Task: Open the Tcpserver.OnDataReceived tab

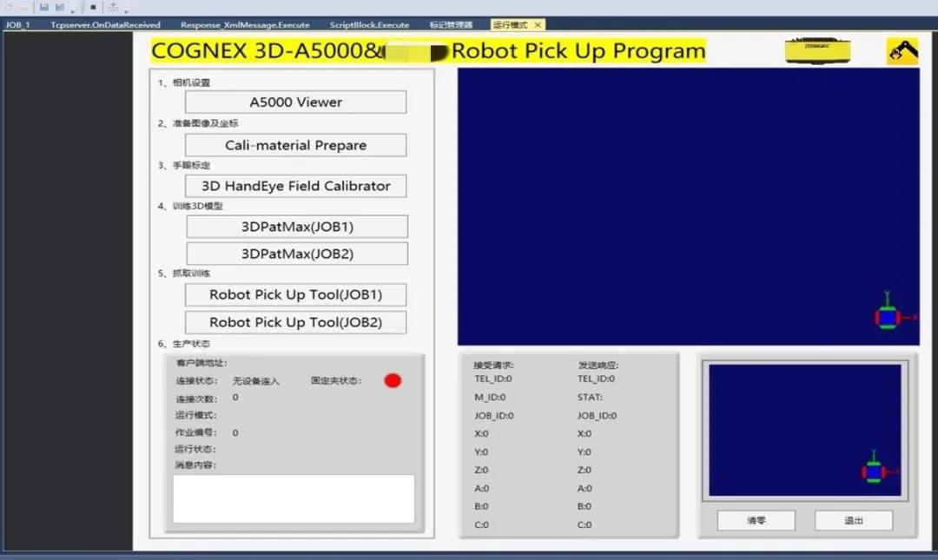Action: pos(105,25)
